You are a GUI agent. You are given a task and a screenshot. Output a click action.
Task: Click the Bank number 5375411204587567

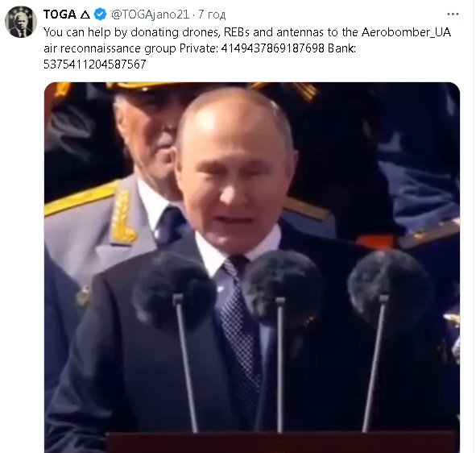(x=95, y=64)
